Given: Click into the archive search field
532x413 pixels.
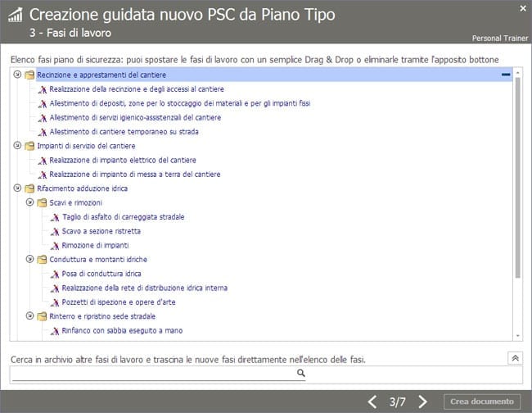Looking at the screenshot, I should pyautogui.click(x=159, y=374).
